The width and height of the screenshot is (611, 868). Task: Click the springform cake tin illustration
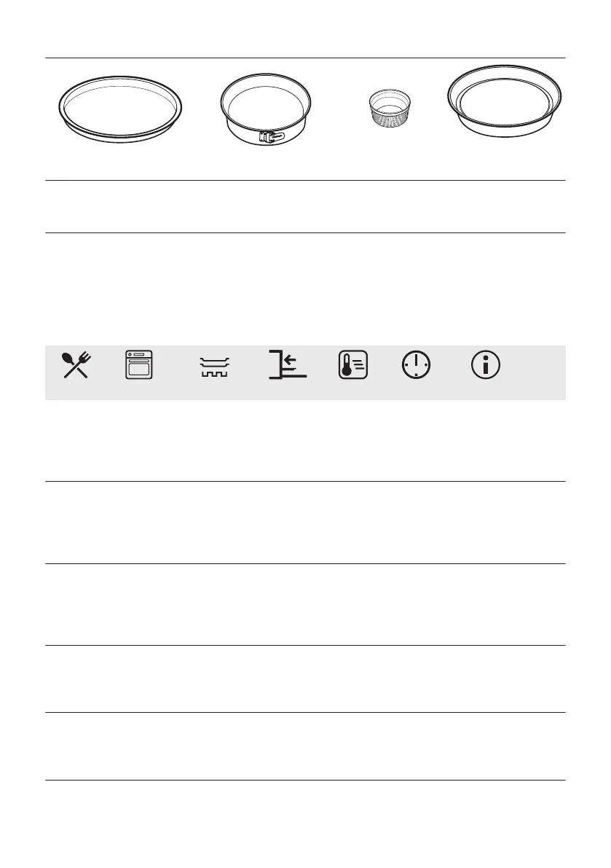[265, 109]
